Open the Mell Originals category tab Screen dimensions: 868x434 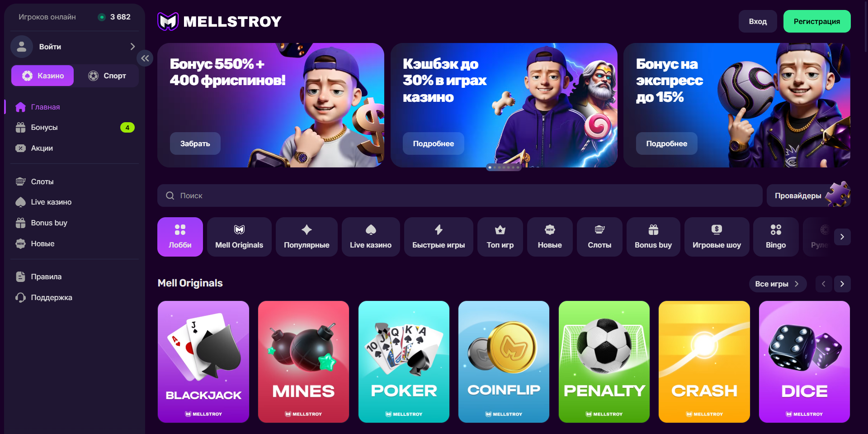tap(239, 237)
